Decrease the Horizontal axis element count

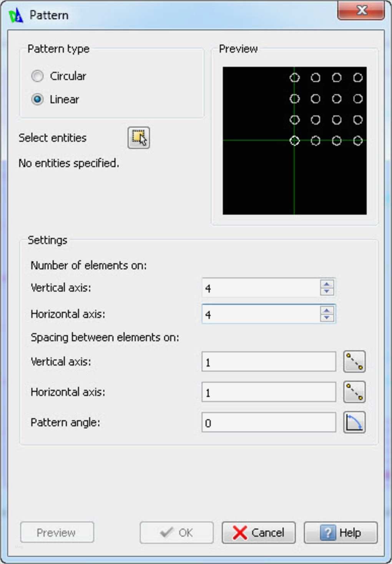coord(327,318)
